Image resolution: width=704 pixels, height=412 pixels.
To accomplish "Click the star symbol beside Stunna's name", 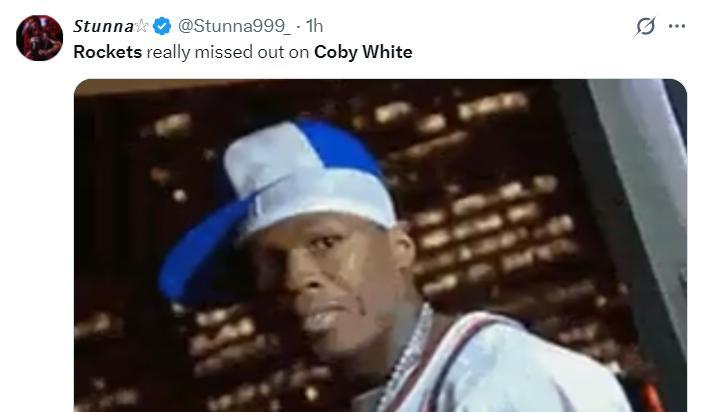I will click(141, 26).
